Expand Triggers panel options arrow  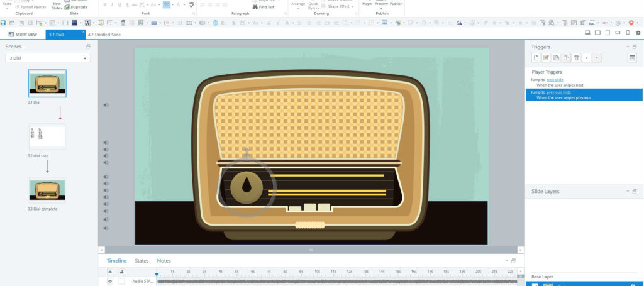click(x=628, y=47)
